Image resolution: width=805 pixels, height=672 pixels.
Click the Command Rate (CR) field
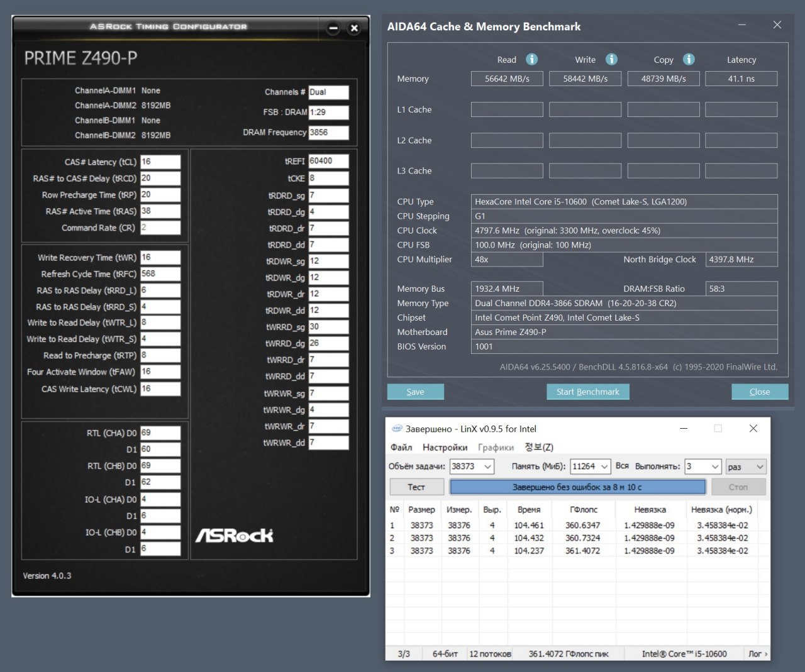tap(160, 228)
